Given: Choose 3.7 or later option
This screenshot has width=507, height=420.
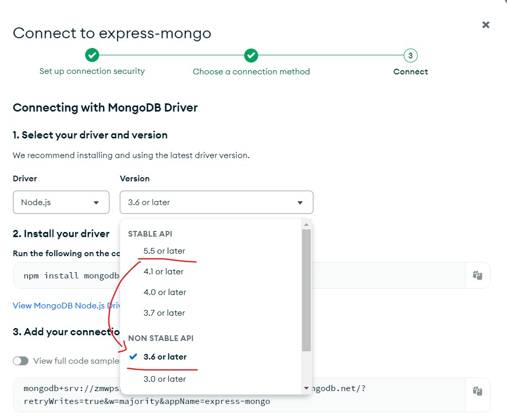Looking at the screenshot, I should point(164,313).
